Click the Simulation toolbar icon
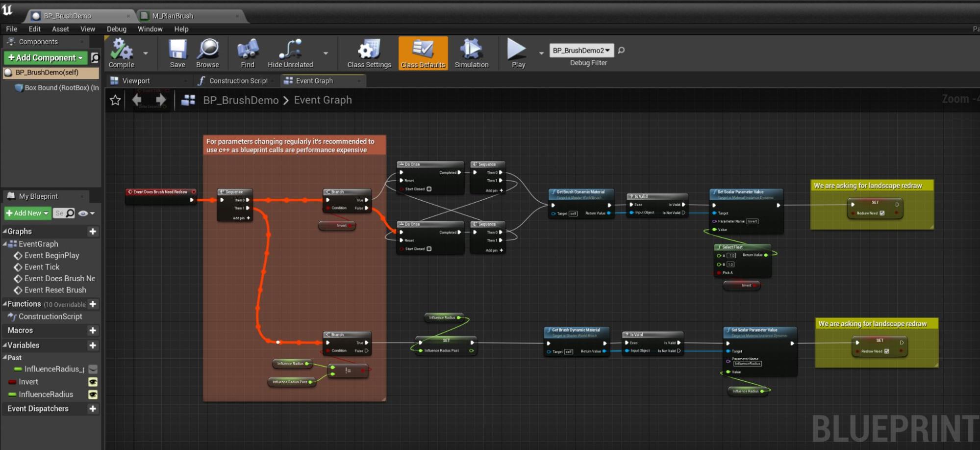Image resolution: width=980 pixels, height=450 pixels. pos(471,50)
